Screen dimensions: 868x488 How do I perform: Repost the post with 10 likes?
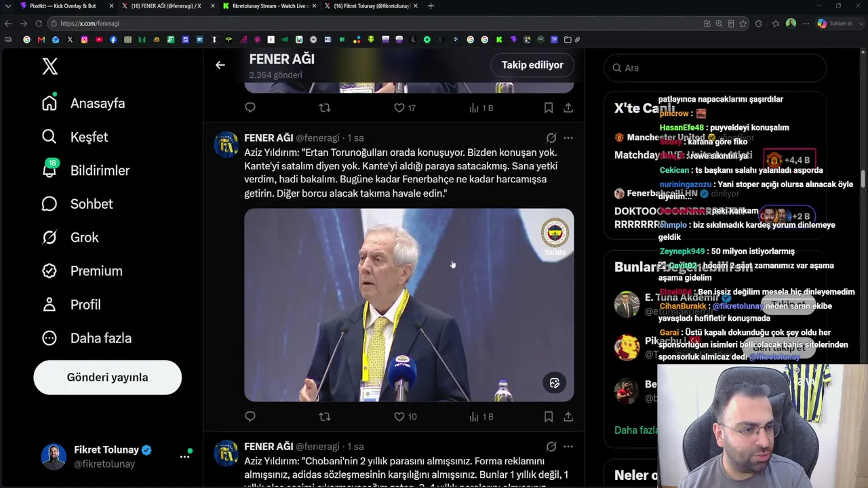click(x=325, y=417)
